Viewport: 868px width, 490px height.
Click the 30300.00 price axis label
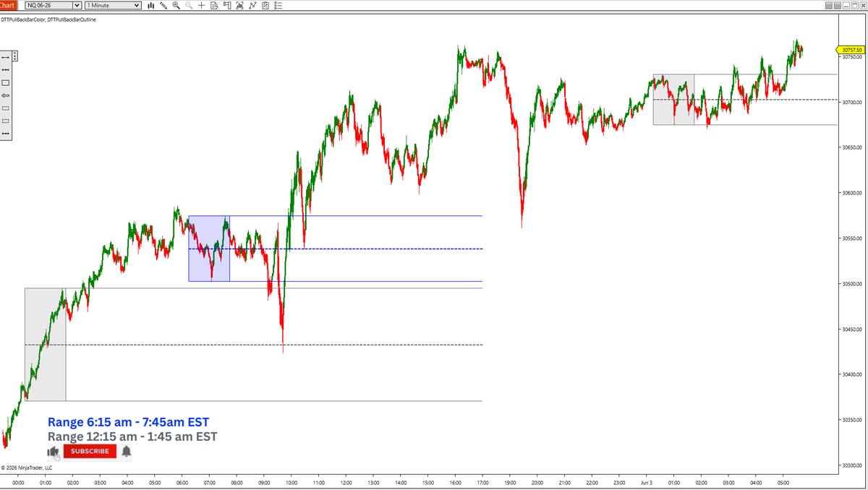853,465
